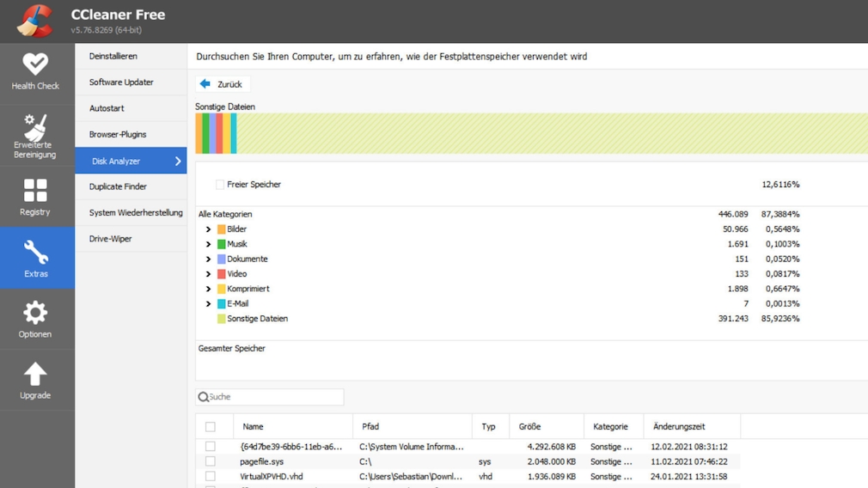Click the Suche search input field
The width and height of the screenshot is (868, 488).
270,397
